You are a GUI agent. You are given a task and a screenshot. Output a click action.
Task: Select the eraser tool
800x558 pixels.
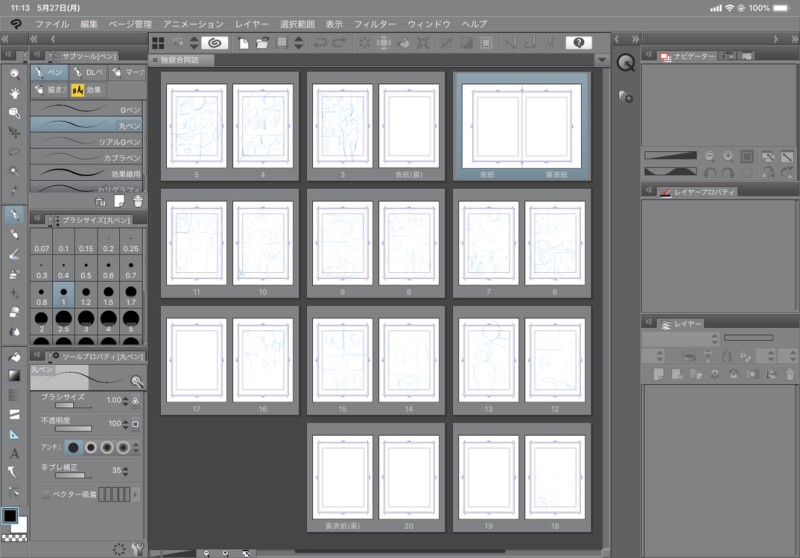(x=14, y=312)
